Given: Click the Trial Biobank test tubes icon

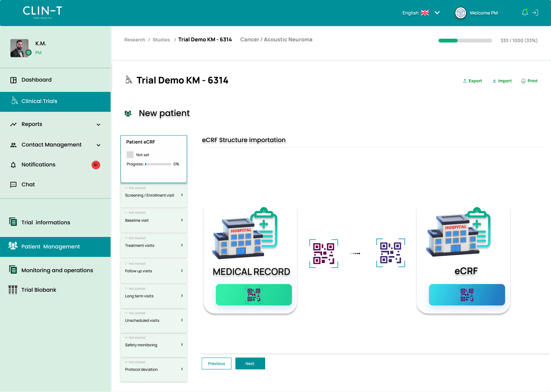Looking at the screenshot, I should tap(13, 290).
